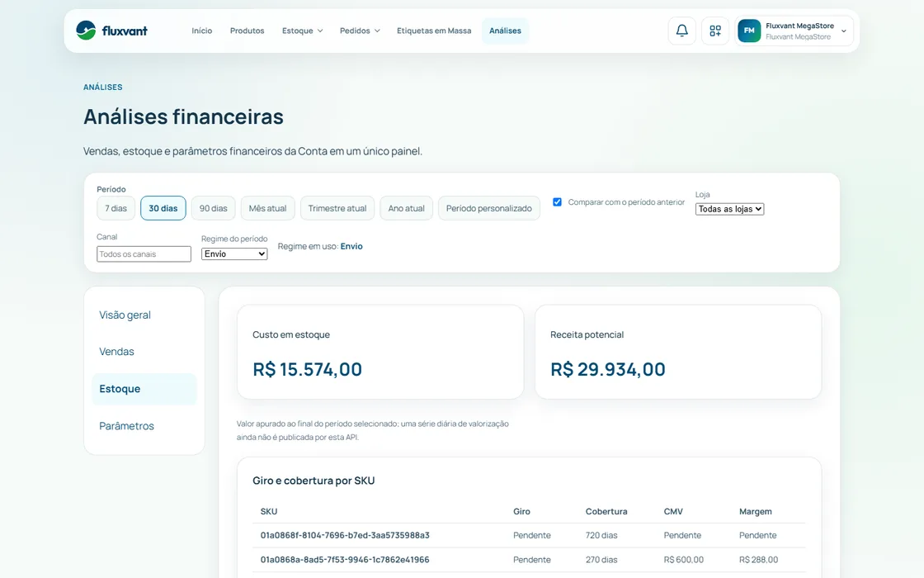Click the Giro e cobertura por SKU heading
The image size is (924, 578).
click(x=313, y=481)
